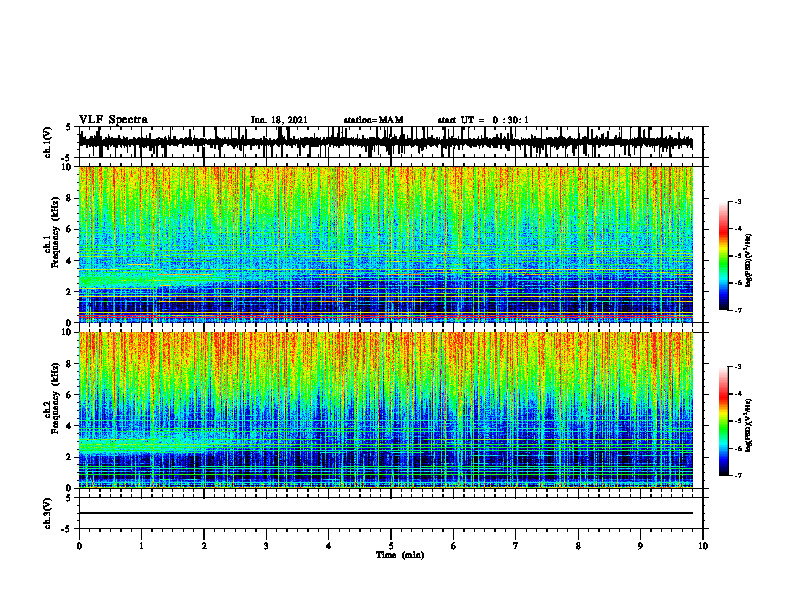
Task: Click the "10" tick label on the time axis
Action: (x=703, y=546)
